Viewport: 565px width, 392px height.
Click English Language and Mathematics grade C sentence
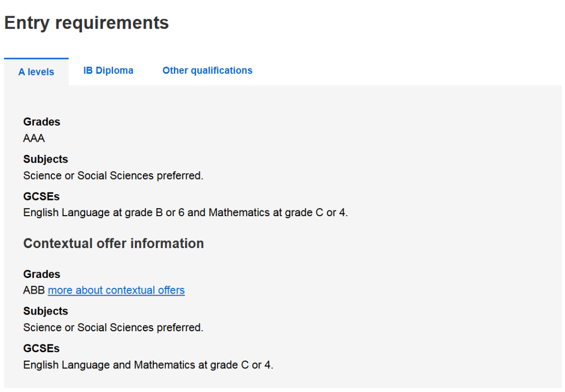click(148, 365)
